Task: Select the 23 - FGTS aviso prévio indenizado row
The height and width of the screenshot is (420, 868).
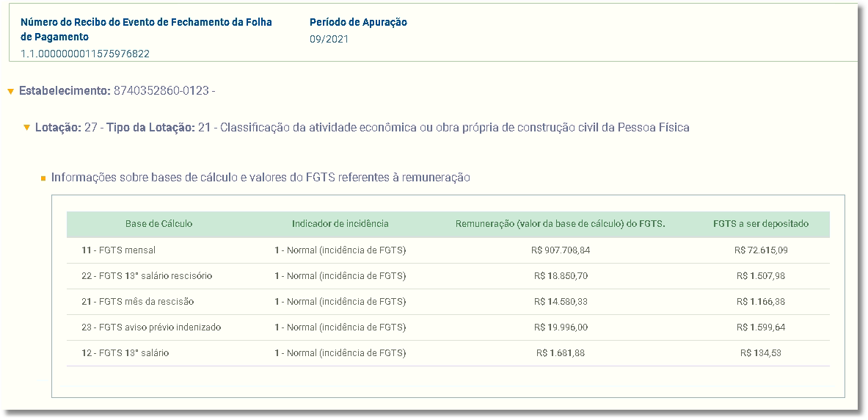Action: point(448,327)
